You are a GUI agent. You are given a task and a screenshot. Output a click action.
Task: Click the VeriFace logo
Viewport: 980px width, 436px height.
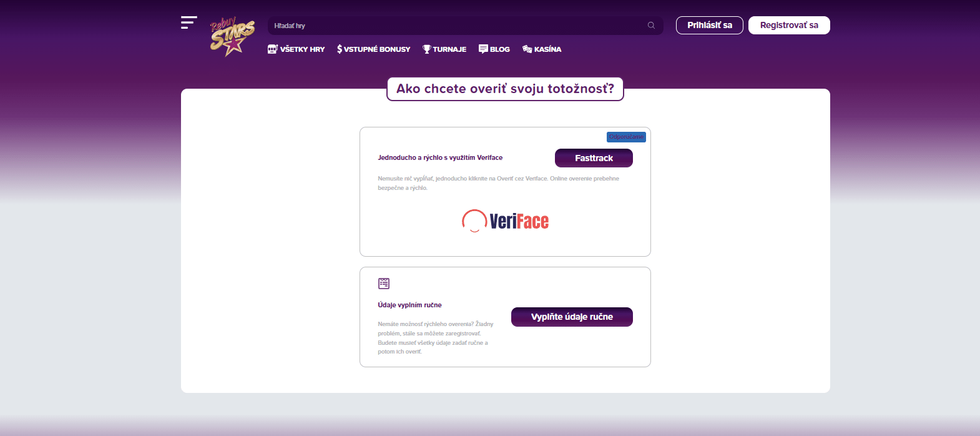click(x=505, y=221)
